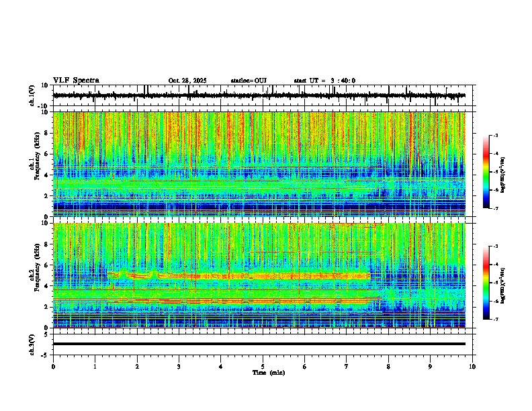Click the date "Oct. 28, 2025"
The height and width of the screenshot is (411, 532).
click(187, 81)
